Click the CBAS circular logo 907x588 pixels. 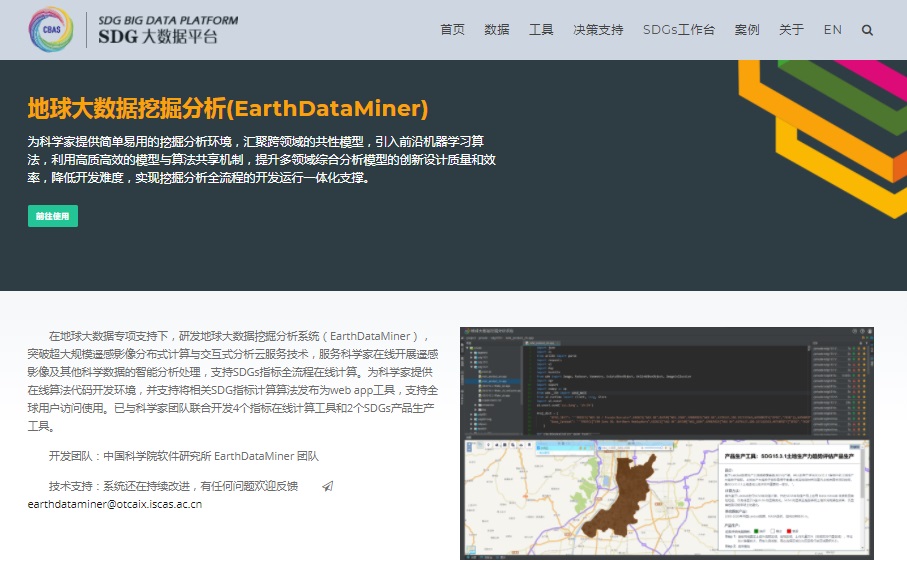coord(51,30)
